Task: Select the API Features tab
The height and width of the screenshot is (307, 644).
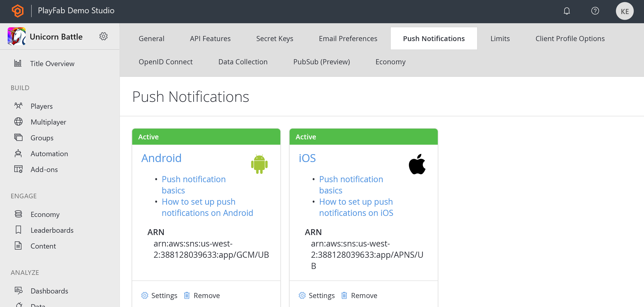Action: tap(210, 39)
